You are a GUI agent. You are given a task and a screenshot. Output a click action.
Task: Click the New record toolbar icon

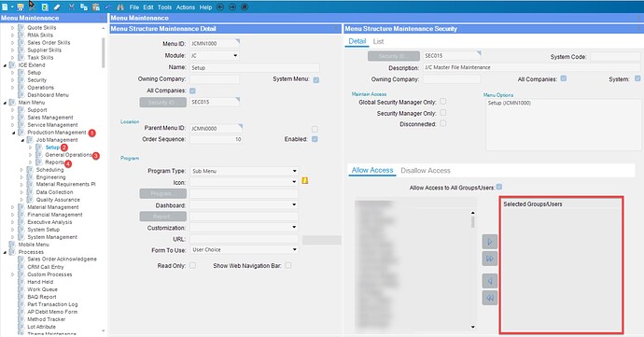pyautogui.click(x=5, y=7)
